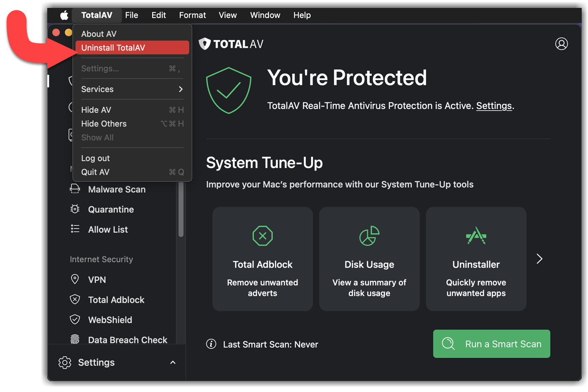The image size is (588, 392).
Task: Select WebShield in the sidebar
Action: click(x=110, y=320)
